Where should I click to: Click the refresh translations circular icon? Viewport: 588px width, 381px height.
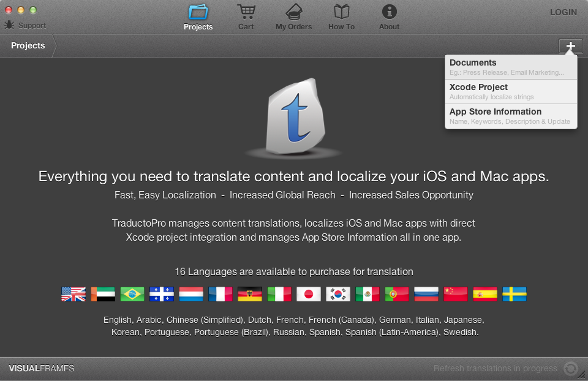click(x=570, y=369)
